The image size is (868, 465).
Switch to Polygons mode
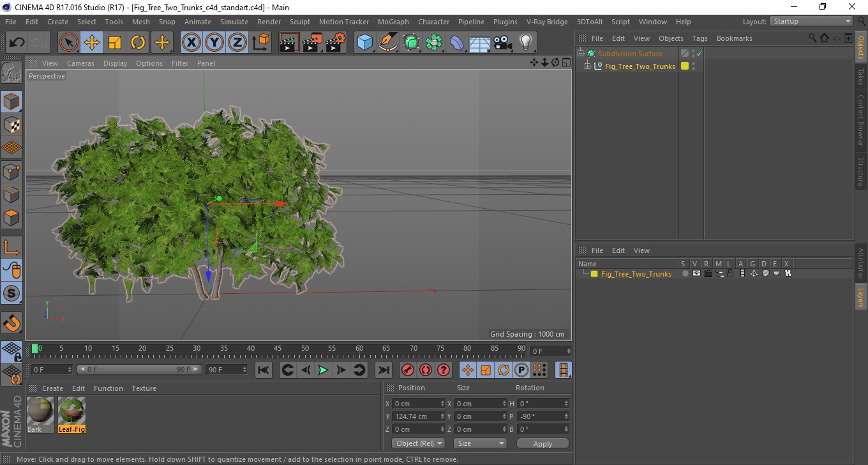click(x=11, y=217)
